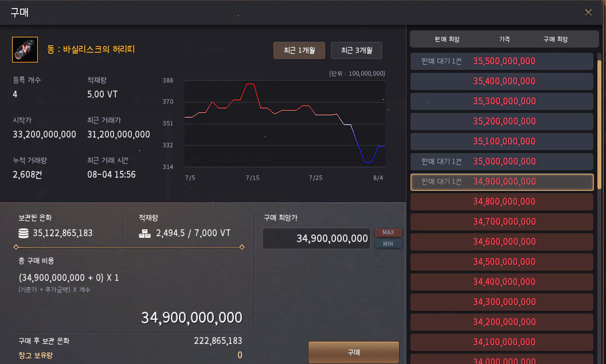Select price row 34,400,000,000

502,282
